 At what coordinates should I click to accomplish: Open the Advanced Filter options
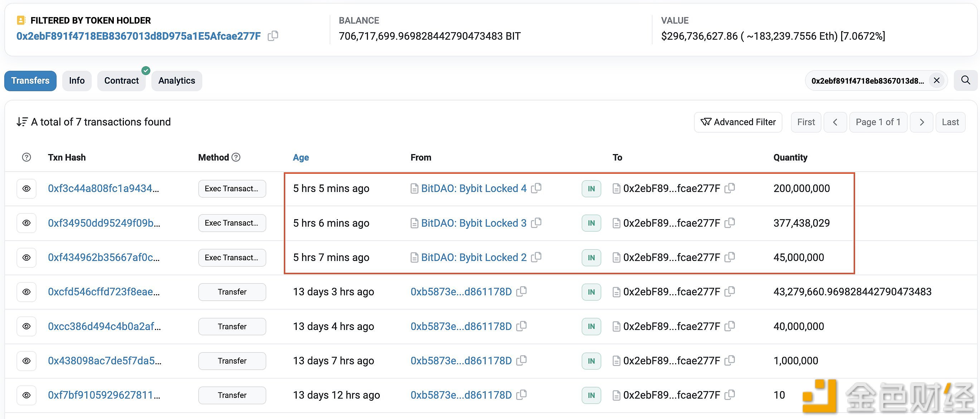[738, 122]
